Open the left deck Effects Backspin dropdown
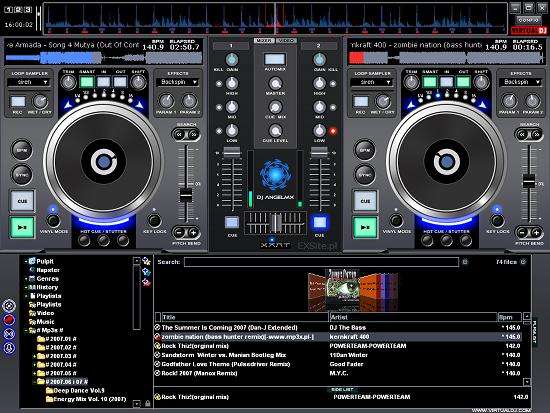550x413 pixels. (178, 82)
